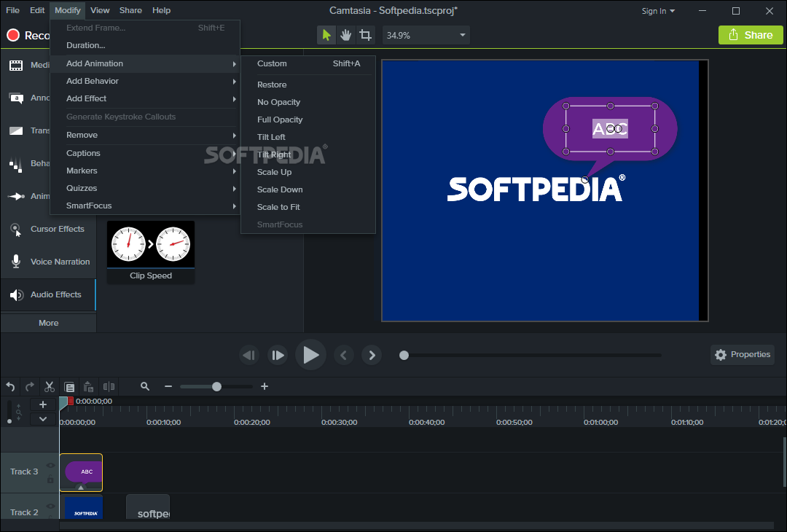The height and width of the screenshot is (532, 787).
Task: Select Tilt Right animation
Action: [308, 154]
